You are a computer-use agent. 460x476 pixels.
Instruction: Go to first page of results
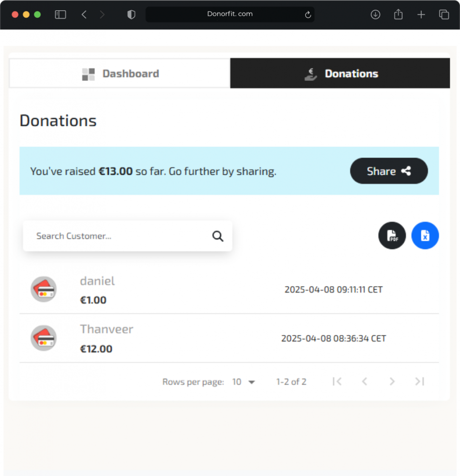click(337, 382)
